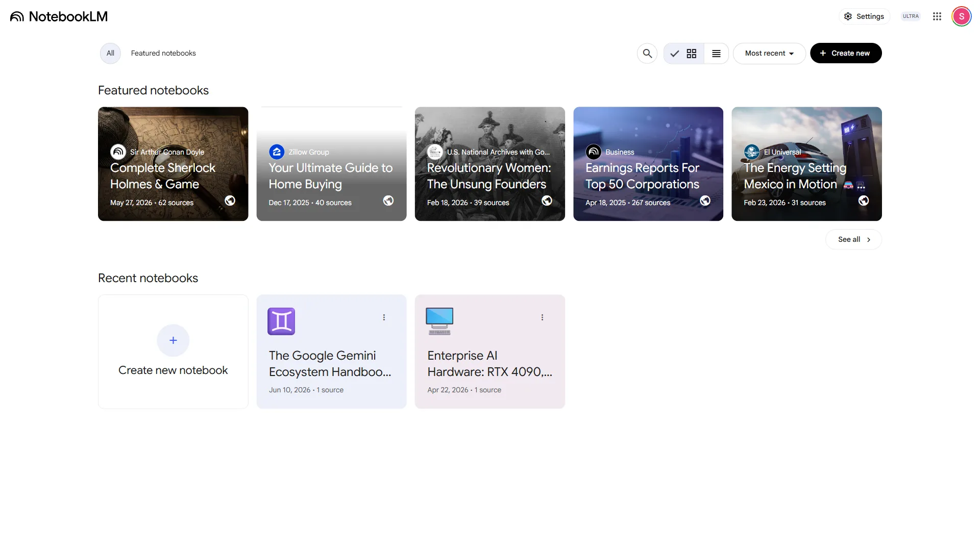Click the Featured notebooks section heading
The height and width of the screenshot is (551, 980).
pyautogui.click(x=153, y=90)
